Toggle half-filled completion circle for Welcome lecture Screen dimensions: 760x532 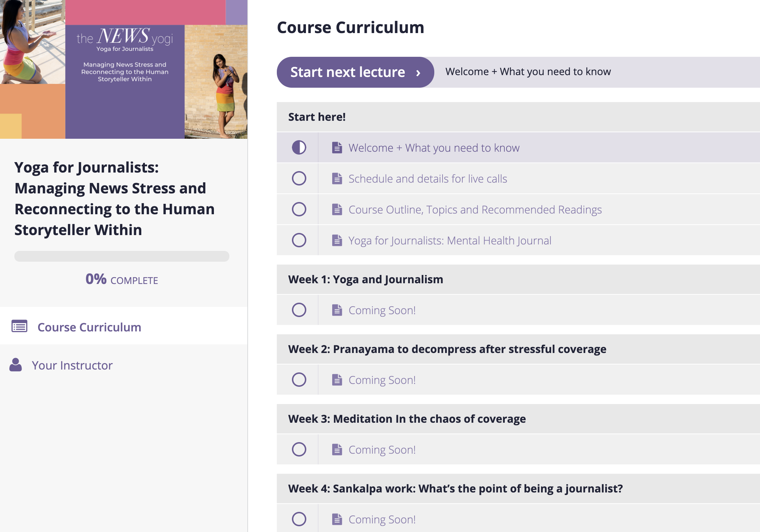pyautogui.click(x=299, y=147)
